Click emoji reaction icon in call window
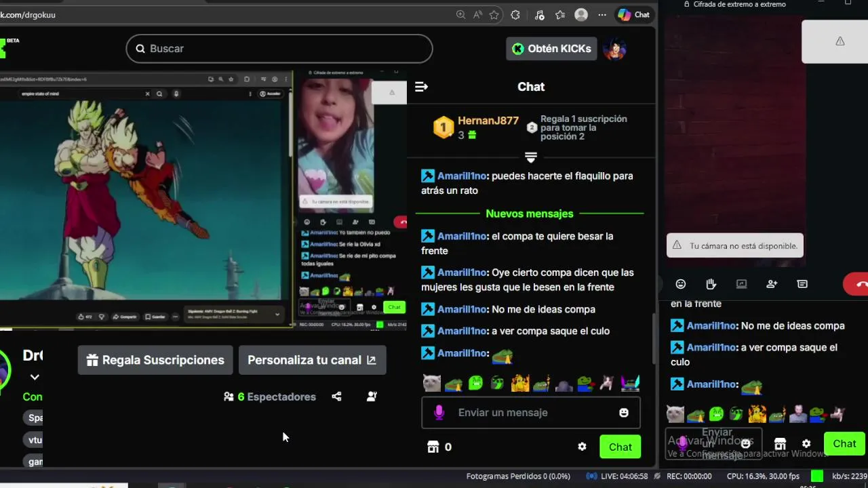This screenshot has width=868, height=488. [x=681, y=284]
